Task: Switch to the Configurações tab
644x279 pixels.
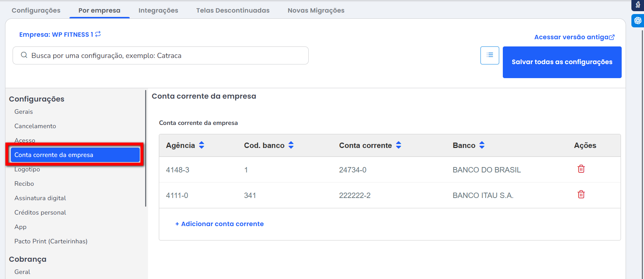Action: click(36, 10)
